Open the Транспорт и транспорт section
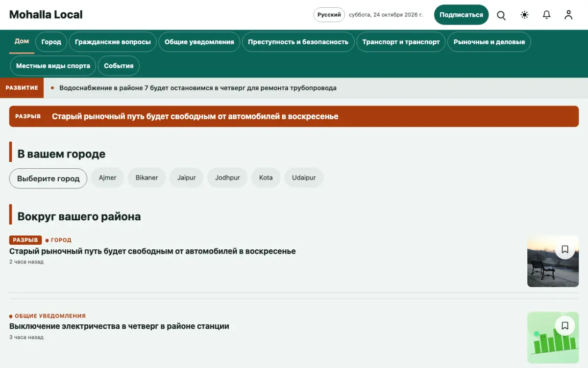This screenshot has width=588, height=368. point(401,42)
